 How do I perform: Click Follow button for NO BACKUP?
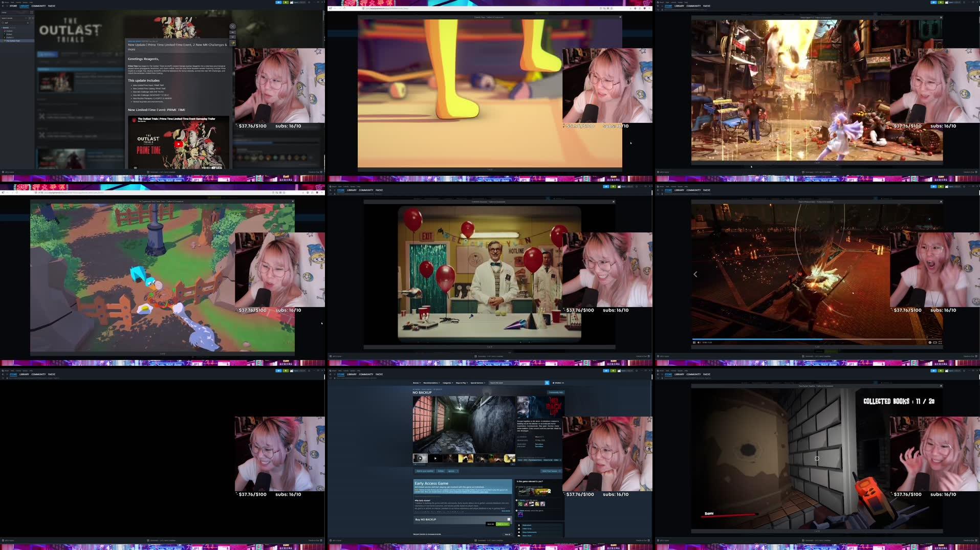tap(441, 471)
